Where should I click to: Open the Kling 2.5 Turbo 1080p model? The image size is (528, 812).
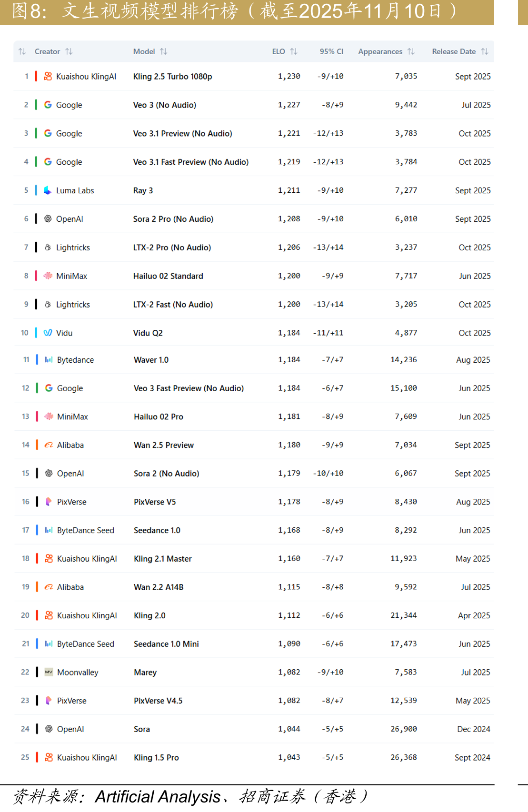[x=173, y=77]
